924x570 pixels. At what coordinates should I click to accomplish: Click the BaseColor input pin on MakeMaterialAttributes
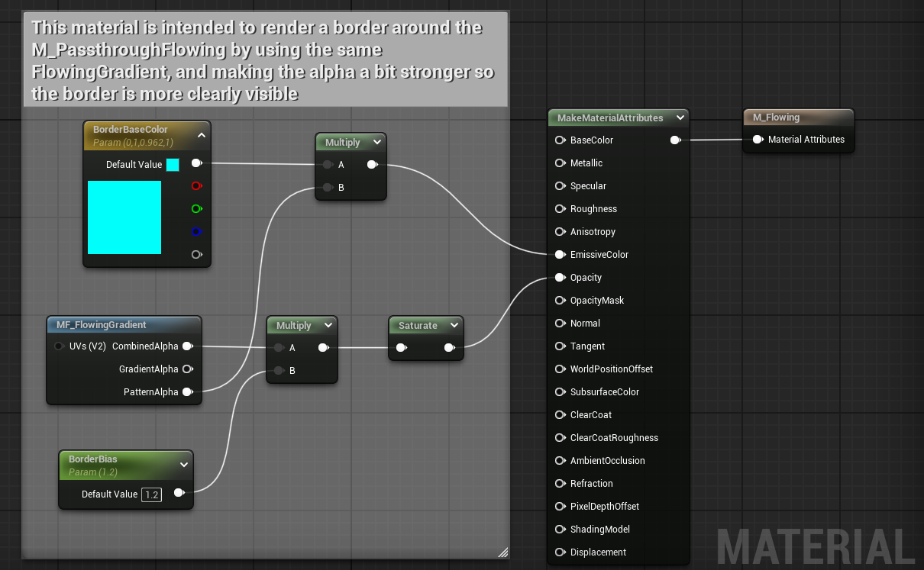[560, 140]
